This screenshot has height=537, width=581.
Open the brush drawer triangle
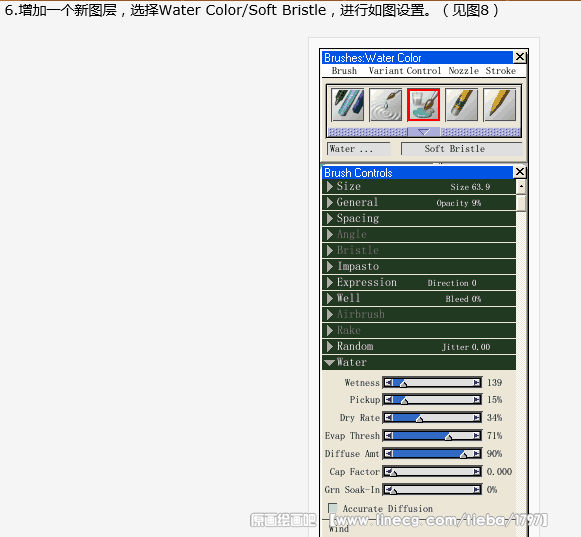tap(424, 132)
